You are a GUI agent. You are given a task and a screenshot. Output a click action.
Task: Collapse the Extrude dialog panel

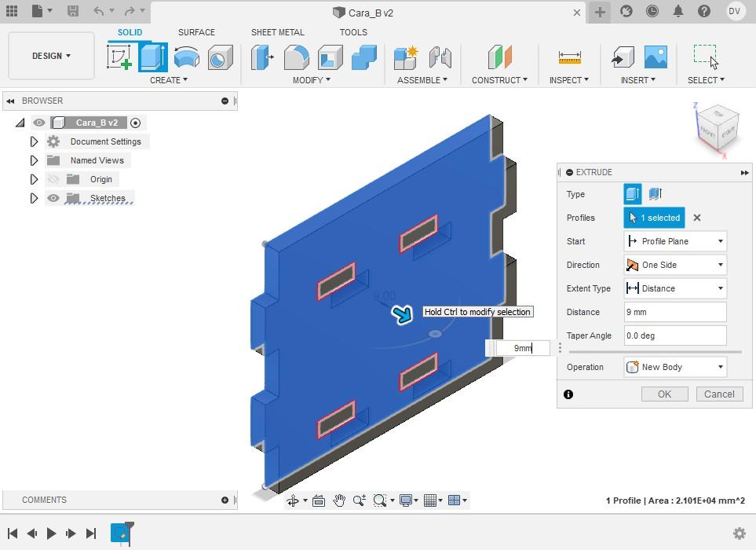[x=745, y=172]
